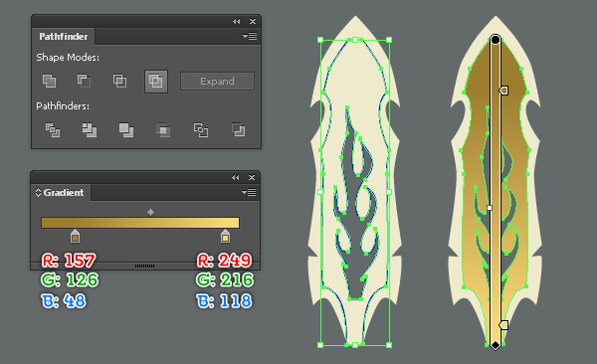The width and height of the screenshot is (597, 364).
Task: Select the light yellow right gradient stop
Action: [x=225, y=236]
